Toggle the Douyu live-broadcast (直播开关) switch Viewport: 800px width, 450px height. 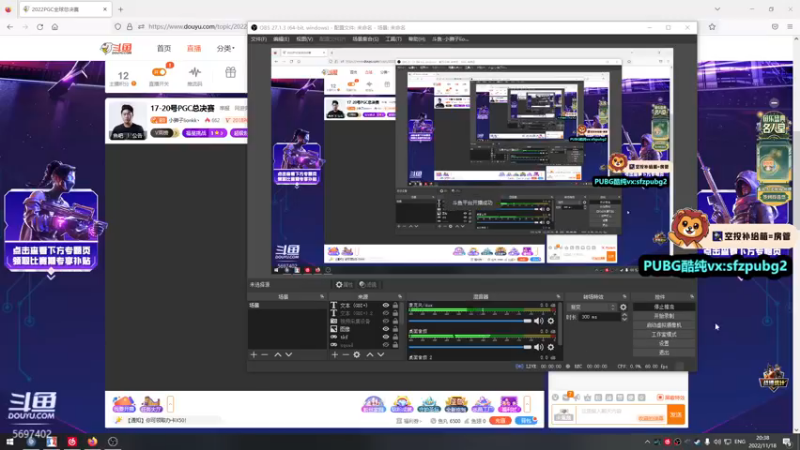tap(159, 72)
